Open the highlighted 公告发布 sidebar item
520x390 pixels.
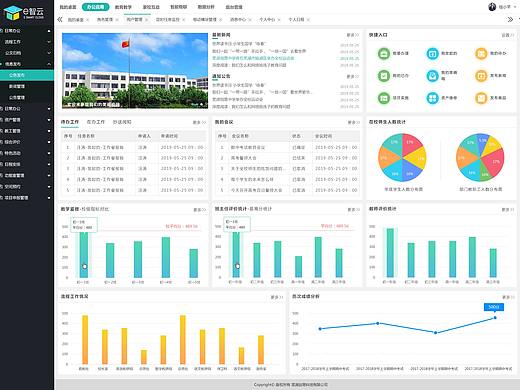point(27,75)
